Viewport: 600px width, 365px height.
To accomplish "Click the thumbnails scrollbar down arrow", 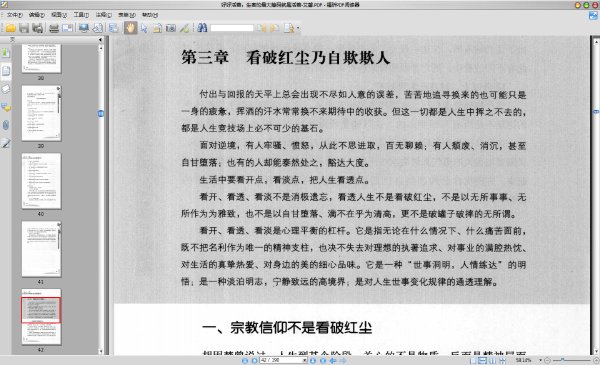I will [101, 351].
